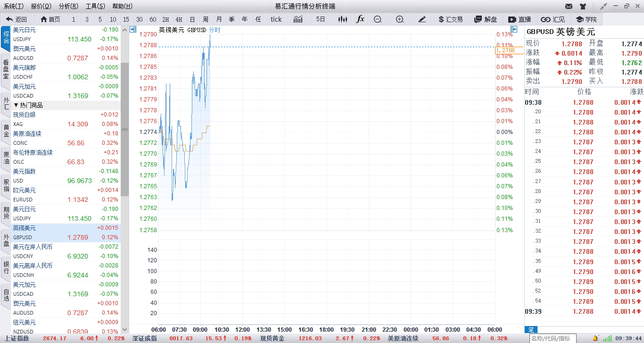Zoom in the chart with plus magnifier
The height and width of the screenshot is (343, 644).
pos(400,19)
